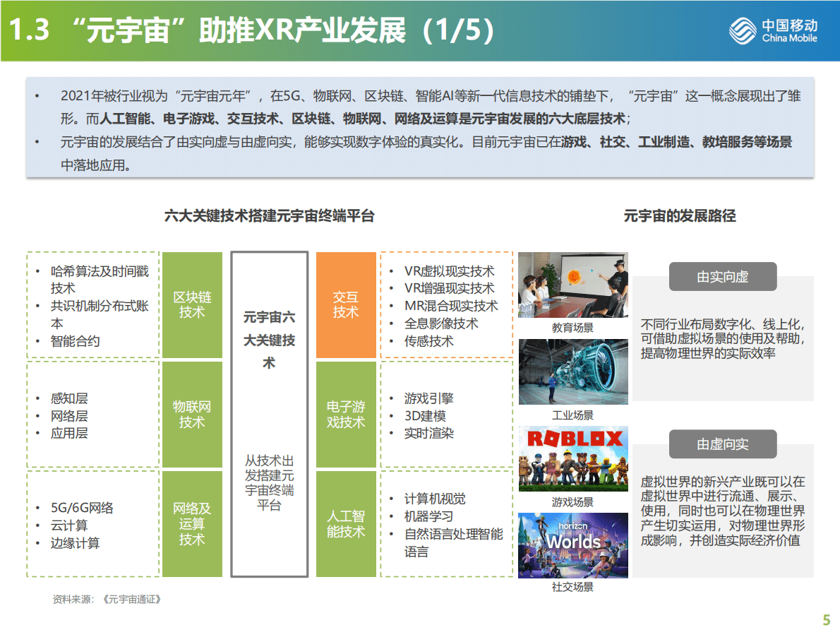Toggle the 由实向虚 gray label

tap(722, 276)
